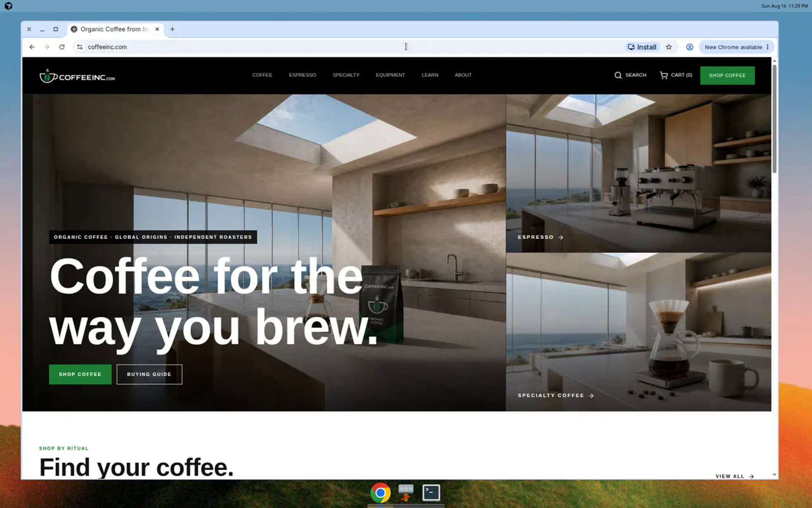
Task: Open the LEARN navigation menu item
Action: click(430, 75)
